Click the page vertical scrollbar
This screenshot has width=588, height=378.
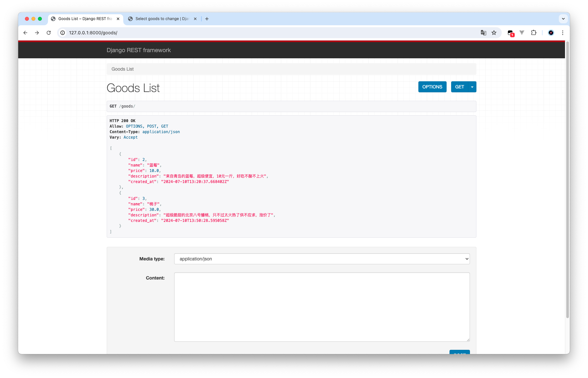tap(567, 180)
